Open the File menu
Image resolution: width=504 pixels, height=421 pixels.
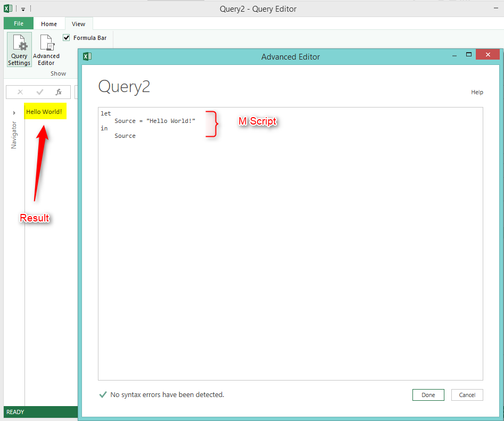(x=18, y=23)
